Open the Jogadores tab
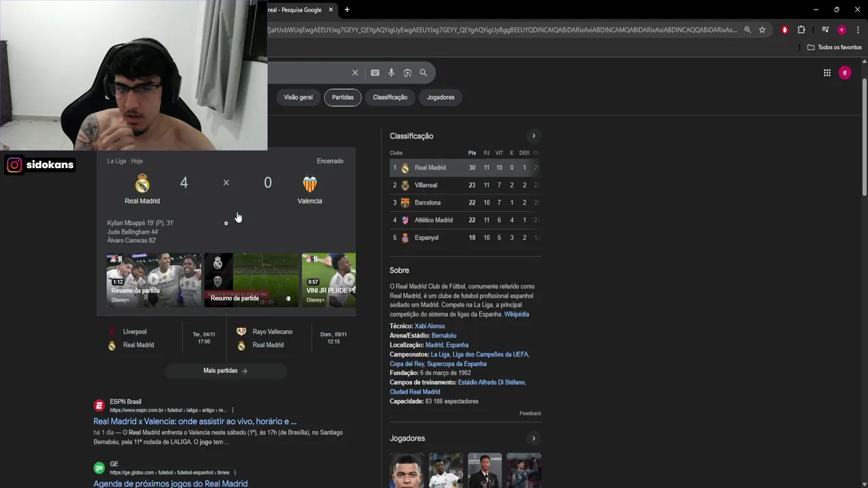Viewport: 868px width, 488px height. [x=441, y=97]
